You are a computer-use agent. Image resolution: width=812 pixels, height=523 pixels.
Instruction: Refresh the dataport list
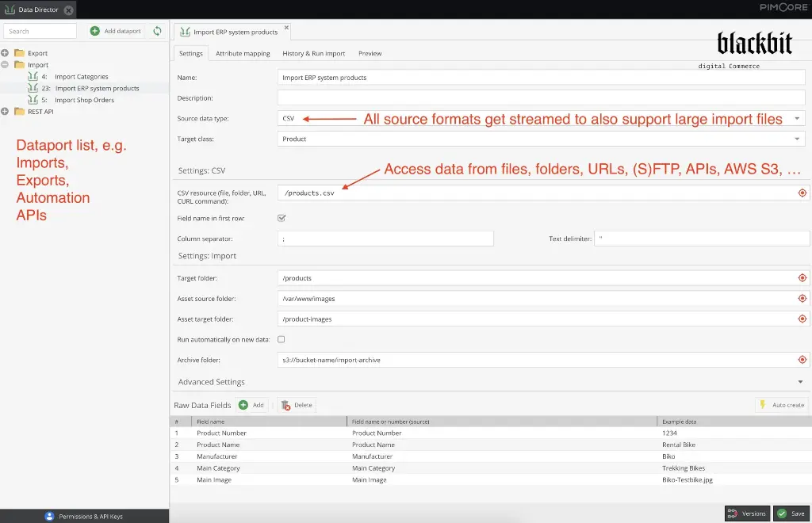(158, 31)
